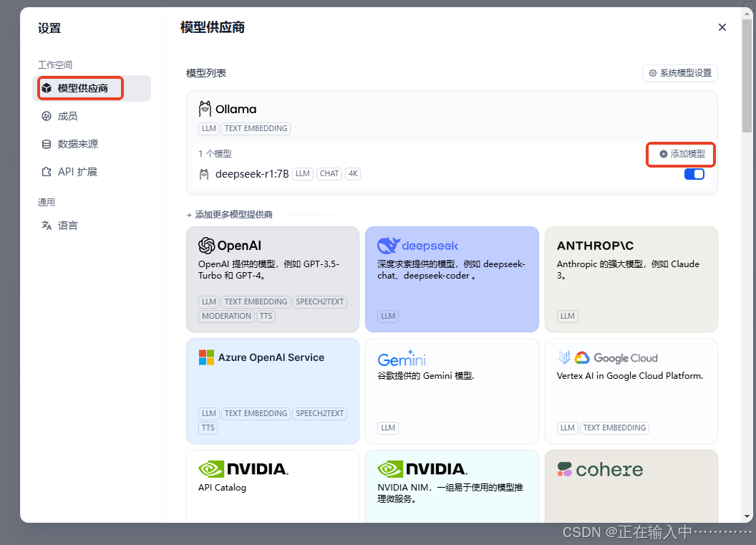Click the NVIDIA logo above API Catalog
Screen dimensions: 756x545
click(243, 469)
